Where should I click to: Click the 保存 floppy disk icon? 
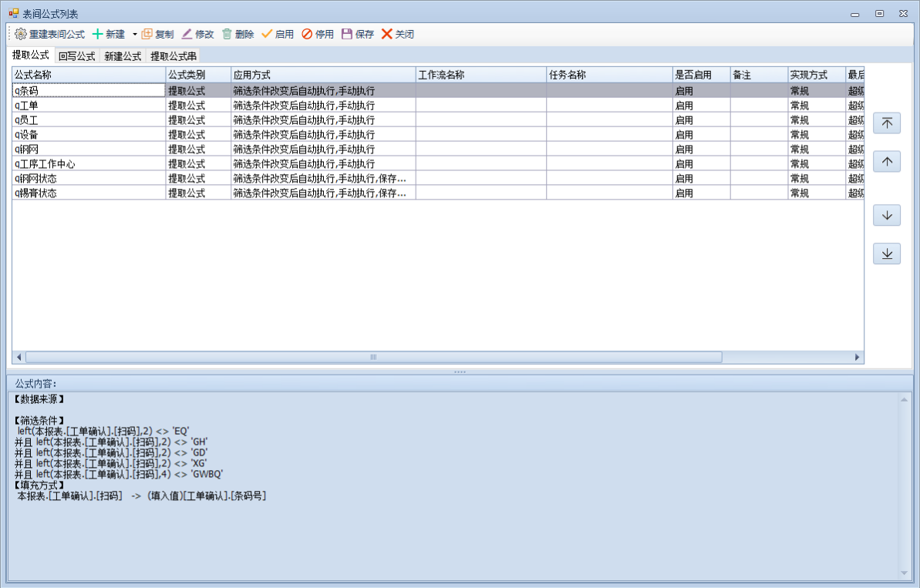[x=347, y=35]
